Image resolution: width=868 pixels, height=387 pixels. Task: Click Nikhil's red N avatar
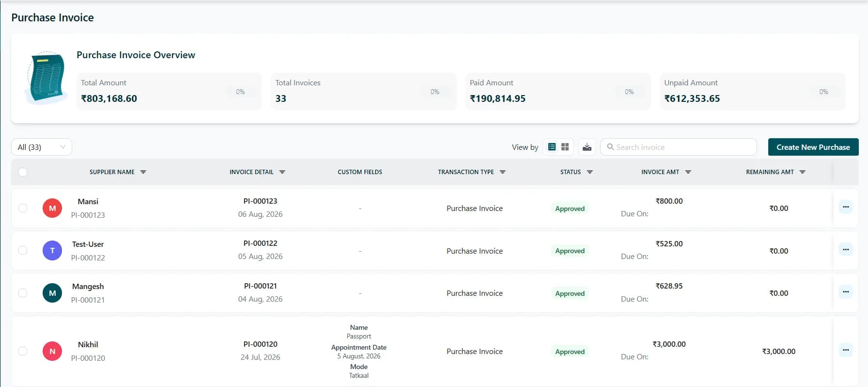pos(52,351)
